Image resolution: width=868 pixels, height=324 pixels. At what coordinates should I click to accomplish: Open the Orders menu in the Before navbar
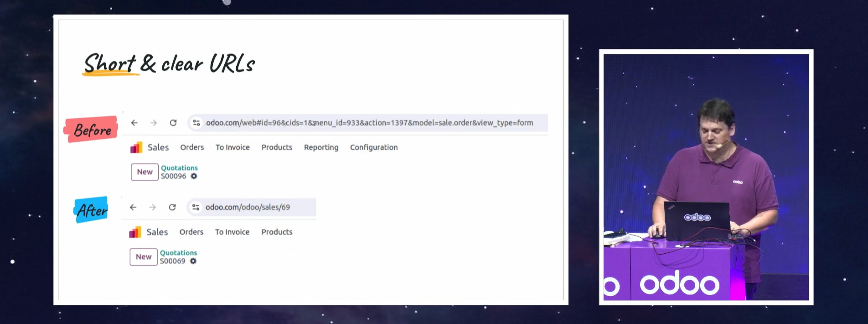192,147
